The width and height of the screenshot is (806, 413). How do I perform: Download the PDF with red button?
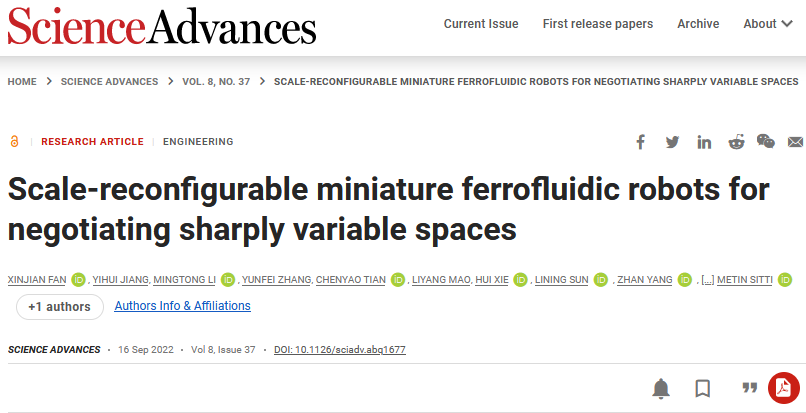[783, 388]
